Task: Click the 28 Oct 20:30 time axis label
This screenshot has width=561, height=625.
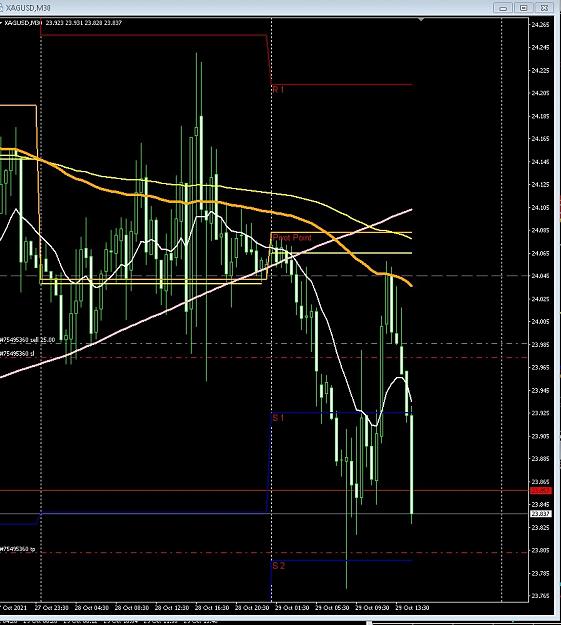Action: (x=252, y=608)
